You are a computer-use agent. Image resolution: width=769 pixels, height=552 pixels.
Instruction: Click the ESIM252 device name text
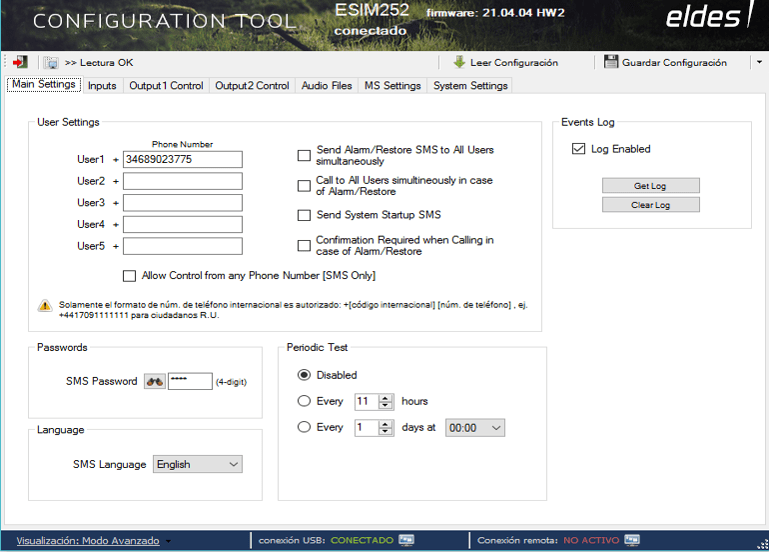click(x=372, y=10)
